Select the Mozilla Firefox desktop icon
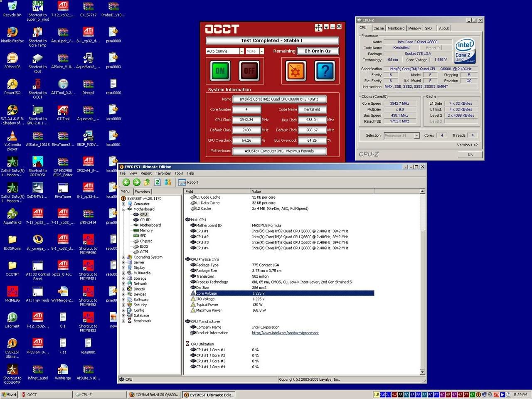This screenshot has height=399, width=532. click(x=12, y=35)
